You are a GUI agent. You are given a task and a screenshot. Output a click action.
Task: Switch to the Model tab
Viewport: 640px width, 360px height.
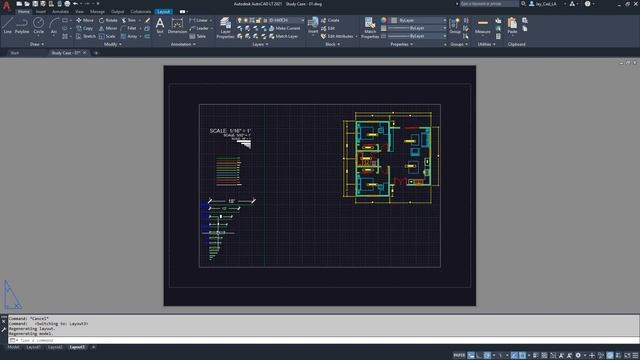pos(13,347)
